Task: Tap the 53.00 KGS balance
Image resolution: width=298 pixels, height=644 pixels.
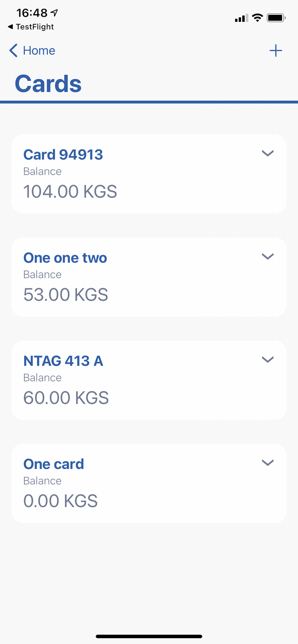Action: pos(65,294)
